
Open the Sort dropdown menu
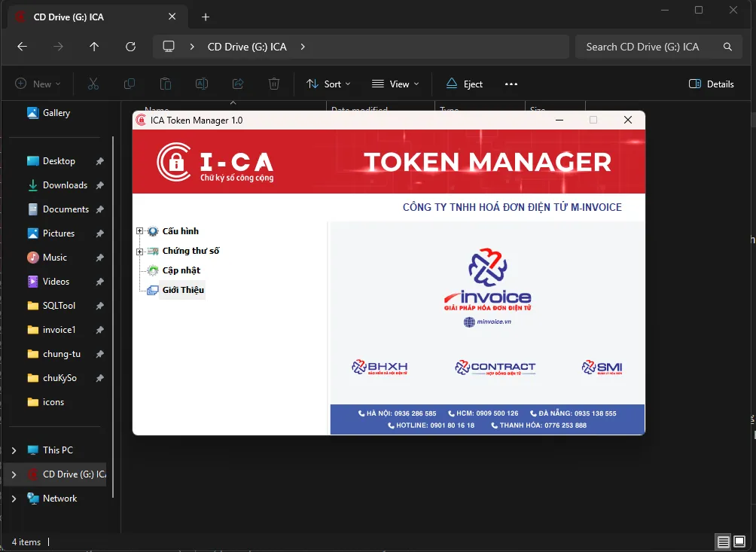(328, 84)
